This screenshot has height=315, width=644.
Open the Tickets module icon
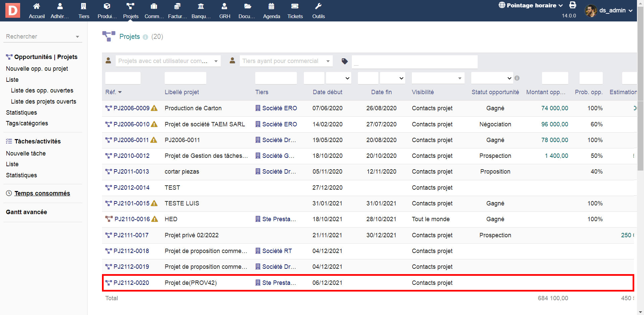click(295, 6)
